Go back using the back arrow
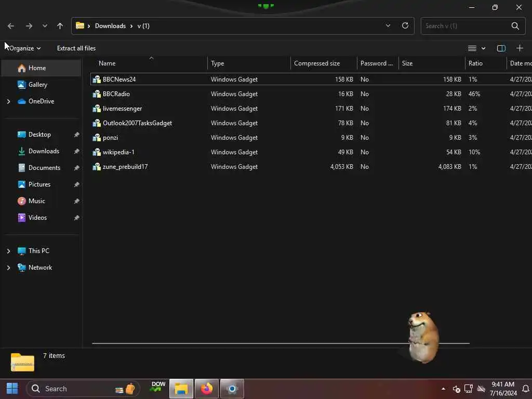Viewport: 532px width, 399px height. point(11,26)
